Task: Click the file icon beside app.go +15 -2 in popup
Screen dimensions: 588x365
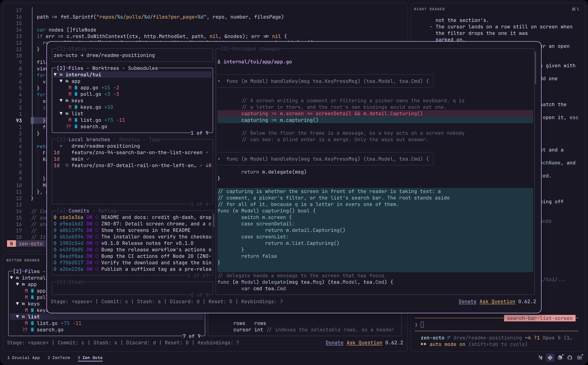Action: [x=76, y=88]
